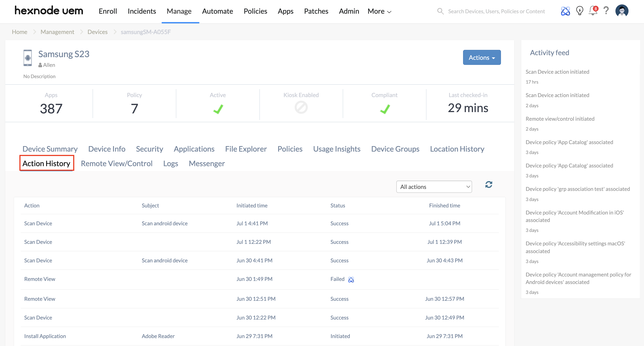
Task: Click the Active green checkmark
Action: point(218,109)
